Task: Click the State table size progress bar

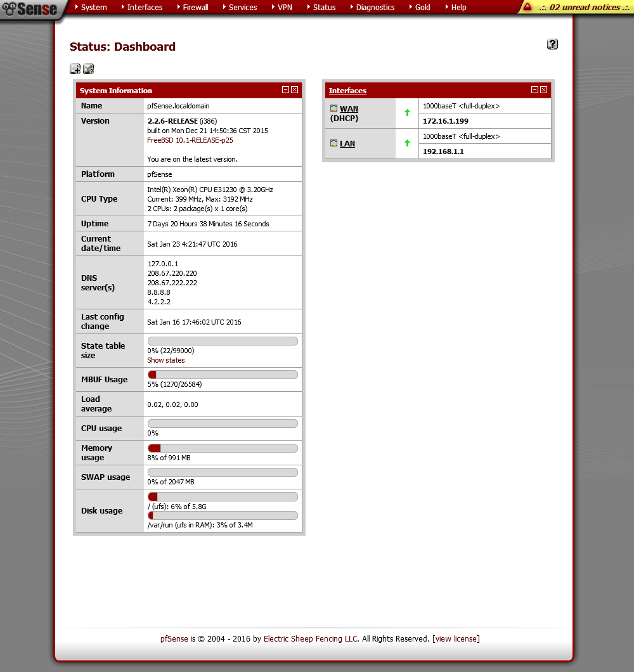Action: point(223,341)
